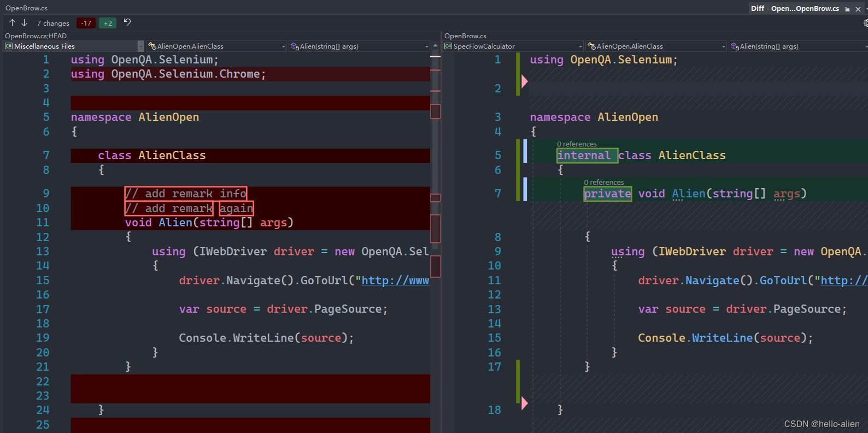The width and height of the screenshot is (868, 433).
Task: Click 'using OpenQA.Selenium.Chrome;' deleted line
Action: point(168,74)
